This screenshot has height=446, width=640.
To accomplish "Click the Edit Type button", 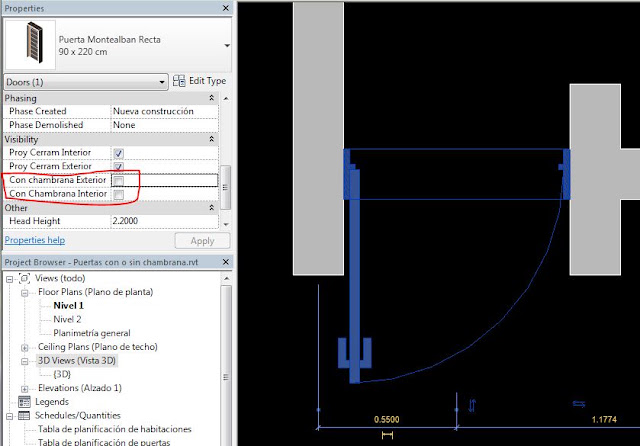I will (200, 81).
